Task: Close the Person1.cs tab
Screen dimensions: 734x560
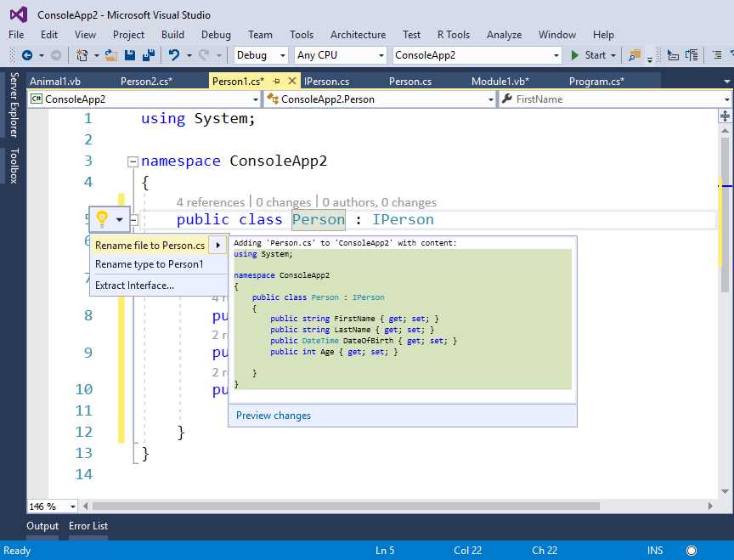Action: (x=292, y=81)
